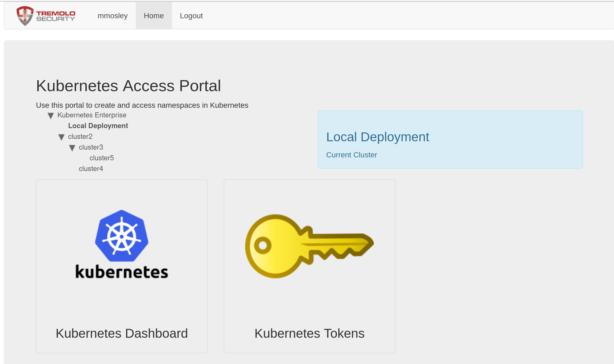Go to the Home tab

pos(153,16)
